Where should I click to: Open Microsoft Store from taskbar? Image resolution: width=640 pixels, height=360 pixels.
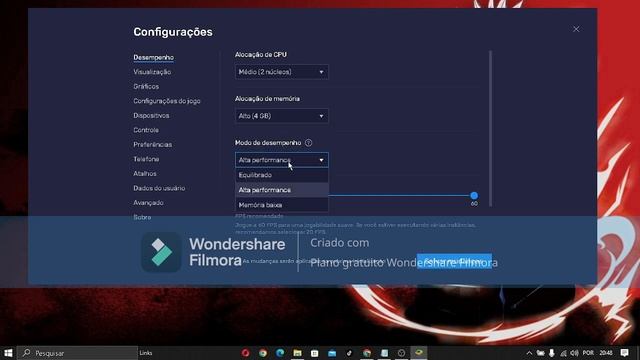click(315, 353)
